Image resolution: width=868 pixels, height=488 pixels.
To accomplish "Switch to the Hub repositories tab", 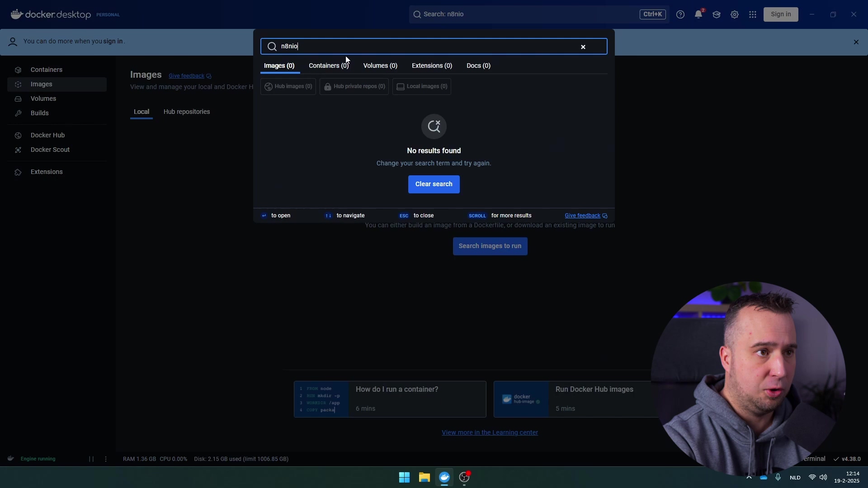I will [x=187, y=112].
